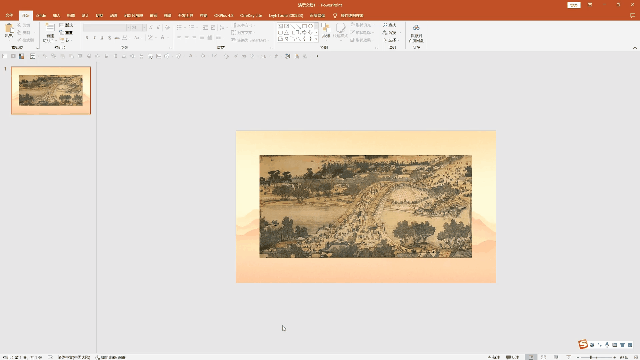The width and height of the screenshot is (640, 360).
Task: Open the Shape Outline menu
Action: click(x=362, y=33)
